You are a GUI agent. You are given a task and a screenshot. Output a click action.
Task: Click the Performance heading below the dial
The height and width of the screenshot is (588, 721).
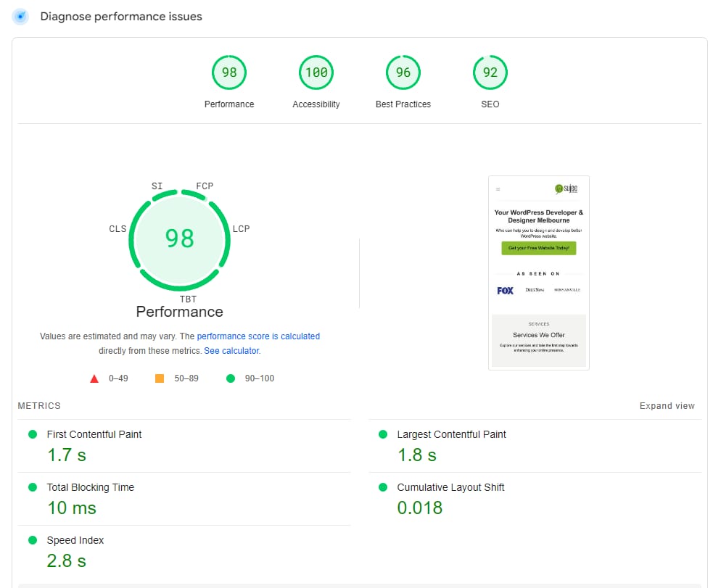click(x=179, y=312)
